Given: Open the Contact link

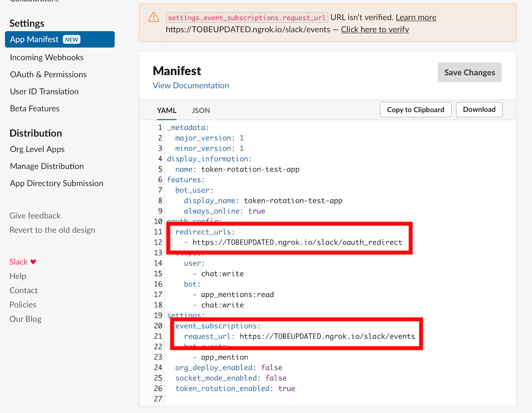Looking at the screenshot, I should 24,291.
